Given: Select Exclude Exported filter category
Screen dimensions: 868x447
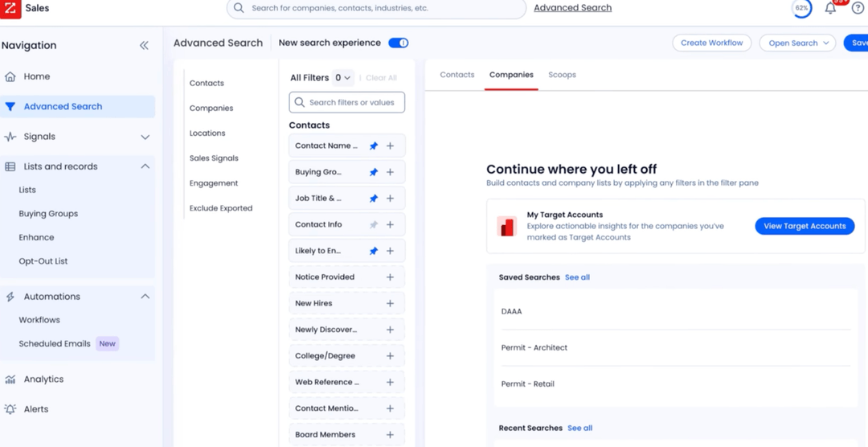Looking at the screenshot, I should pyautogui.click(x=221, y=208).
